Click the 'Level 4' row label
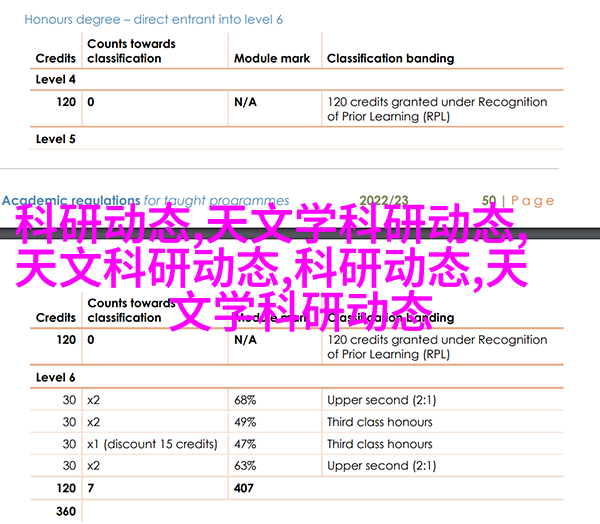600x524 pixels. (x=56, y=80)
